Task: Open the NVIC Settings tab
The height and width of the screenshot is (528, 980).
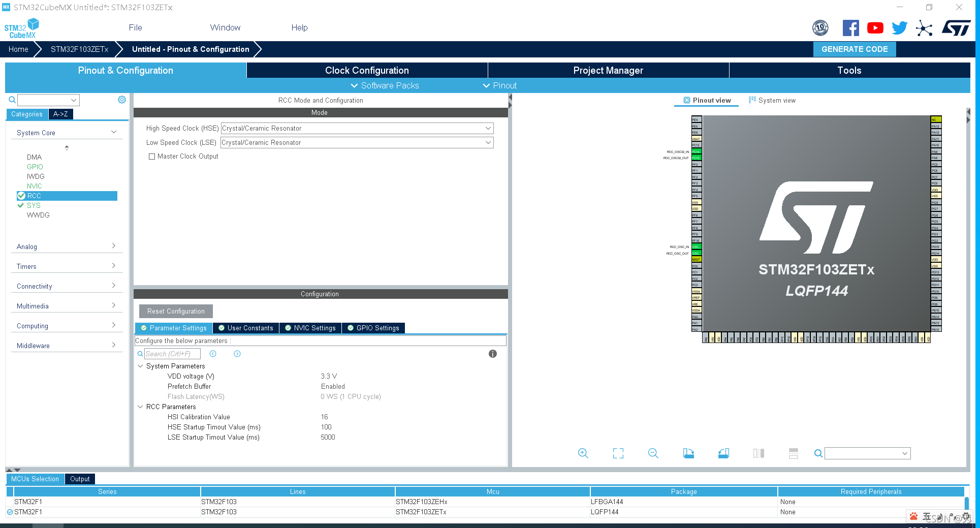Action: pyautogui.click(x=310, y=328)
